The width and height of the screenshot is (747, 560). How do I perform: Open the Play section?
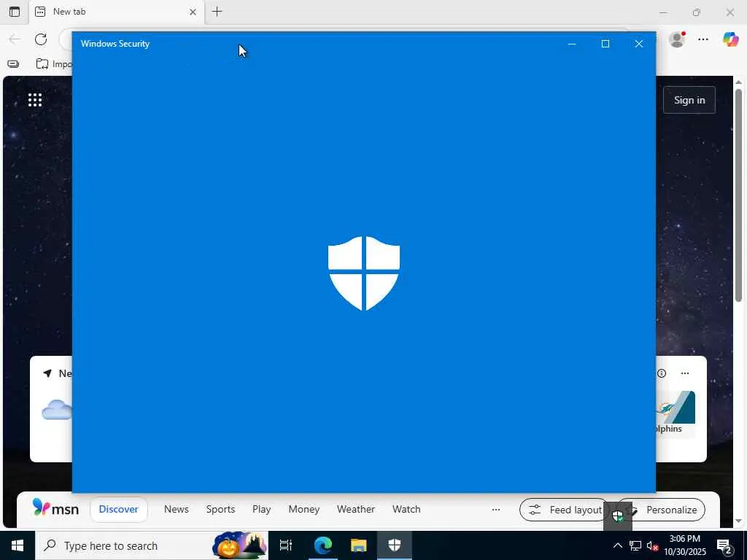point(262,509)
